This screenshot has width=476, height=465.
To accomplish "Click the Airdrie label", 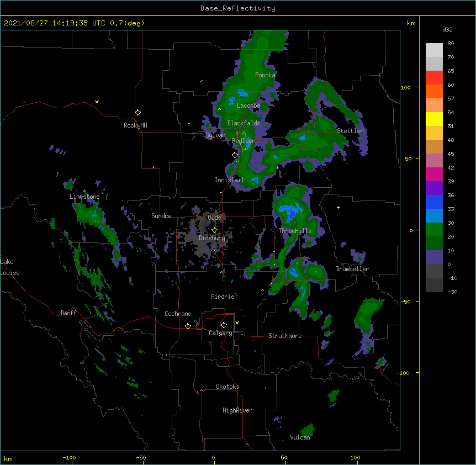I will [x=223, y=297].
